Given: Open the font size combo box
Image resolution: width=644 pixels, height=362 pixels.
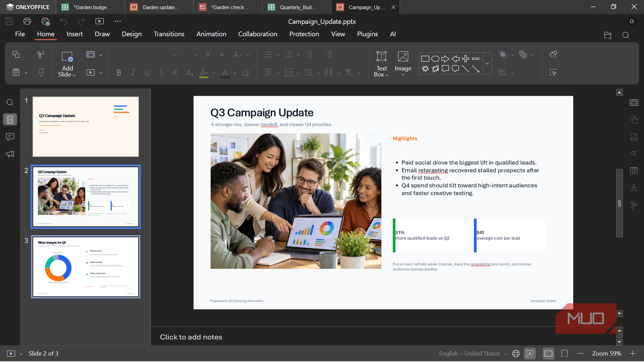Looking at the screenshot, I should coord(190,54).
